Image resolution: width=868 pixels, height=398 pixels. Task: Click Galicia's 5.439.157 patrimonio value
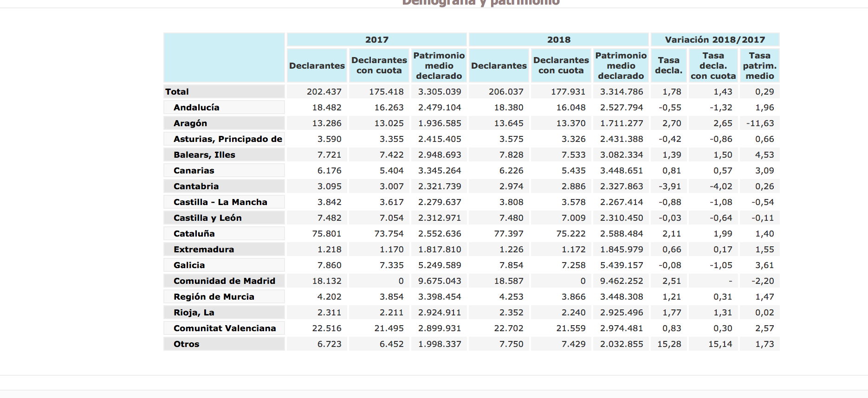coord(621,265)
